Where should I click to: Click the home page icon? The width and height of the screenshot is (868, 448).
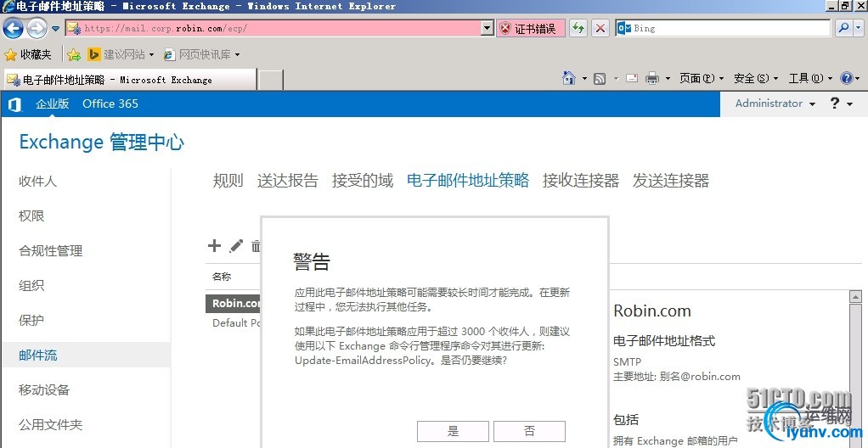(568, 78)
